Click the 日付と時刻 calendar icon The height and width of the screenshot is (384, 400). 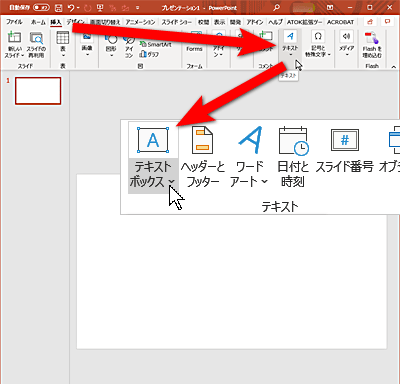pyautogui.click(x=293, y=141)
